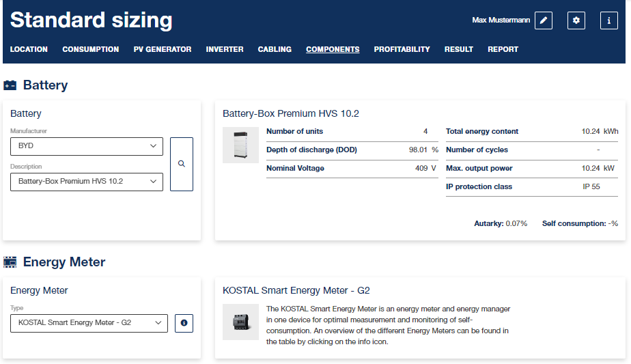Screen dimensions: 631x364
Task: Click the IP 55 protection class value
Action: pos(591,187)
